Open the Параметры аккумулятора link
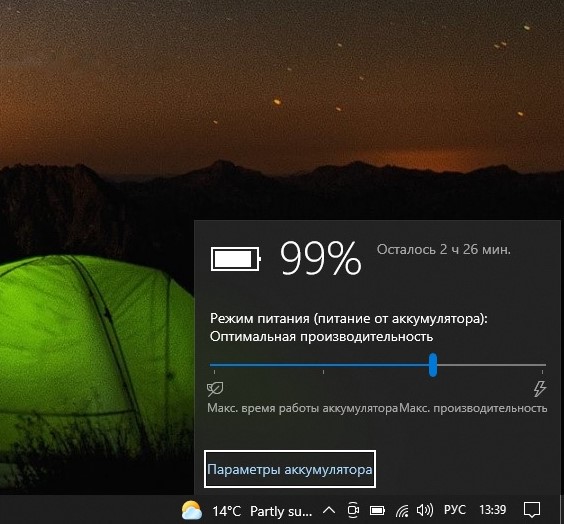Screen dimensions: 564x524 pos(290,469)
